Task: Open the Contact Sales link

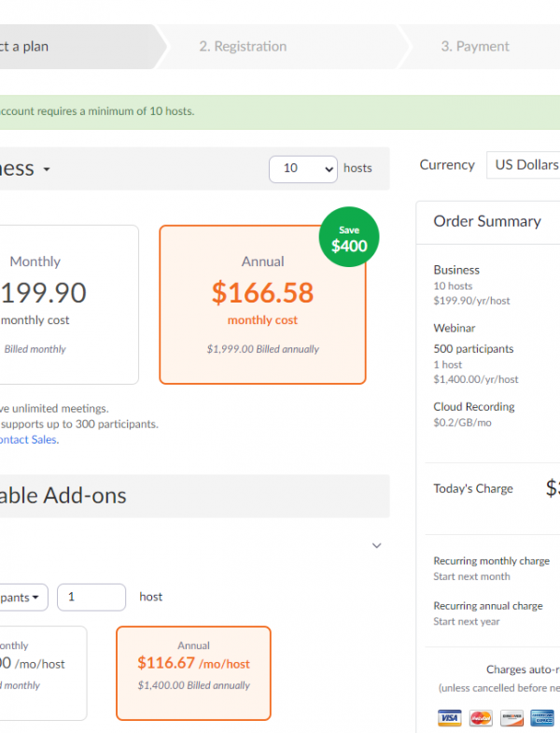Action: pyautogui.click(x=29, y=440)
